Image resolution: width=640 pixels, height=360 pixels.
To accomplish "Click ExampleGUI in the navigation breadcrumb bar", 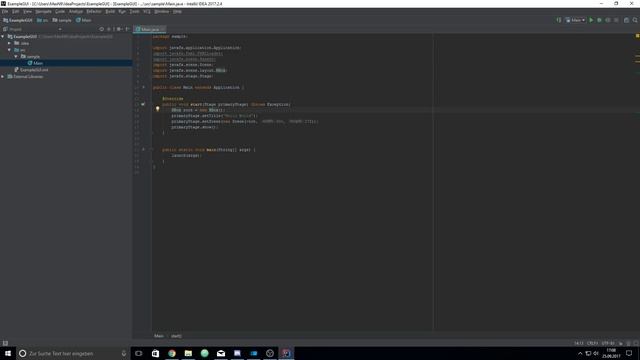I will click(x=18, y=20).
